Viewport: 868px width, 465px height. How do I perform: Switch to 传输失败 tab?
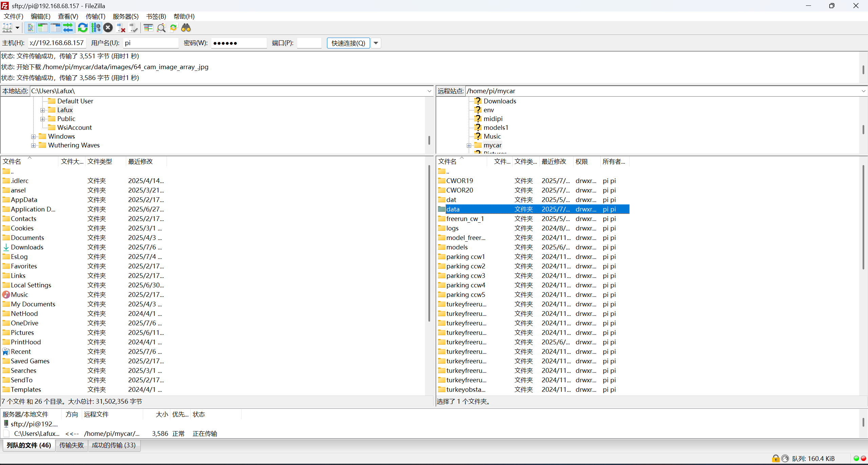pos(72,445)
